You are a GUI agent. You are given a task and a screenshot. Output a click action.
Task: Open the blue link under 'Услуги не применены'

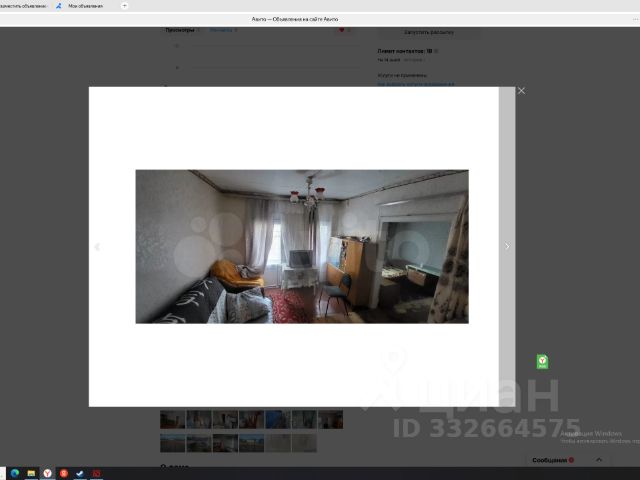coord(416,84)
